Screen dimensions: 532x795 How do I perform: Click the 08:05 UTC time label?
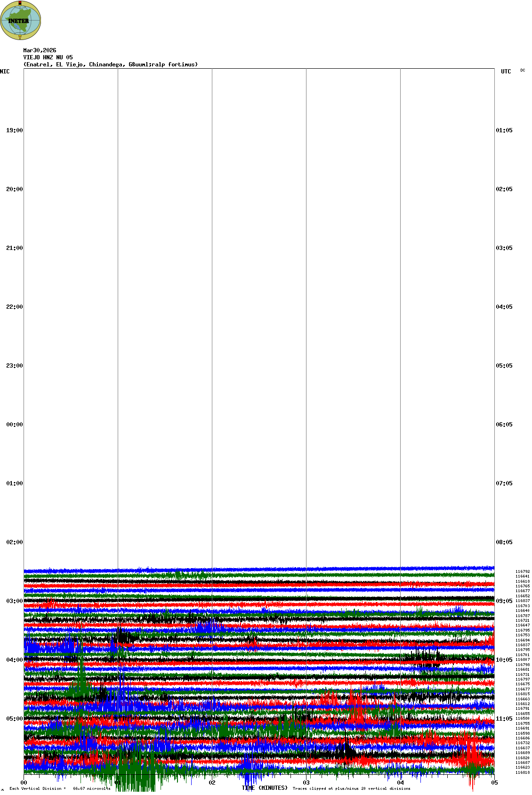click(504, 542)
